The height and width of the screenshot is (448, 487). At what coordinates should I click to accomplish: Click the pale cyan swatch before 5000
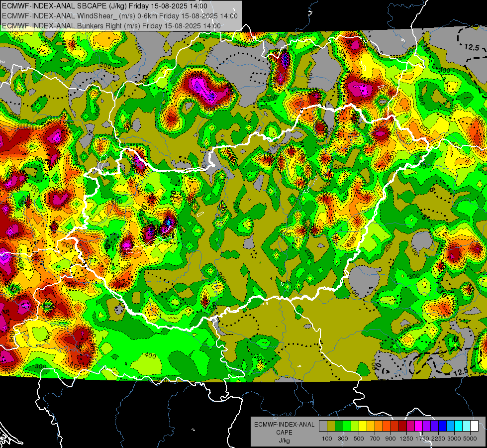(x=467, y=426)
